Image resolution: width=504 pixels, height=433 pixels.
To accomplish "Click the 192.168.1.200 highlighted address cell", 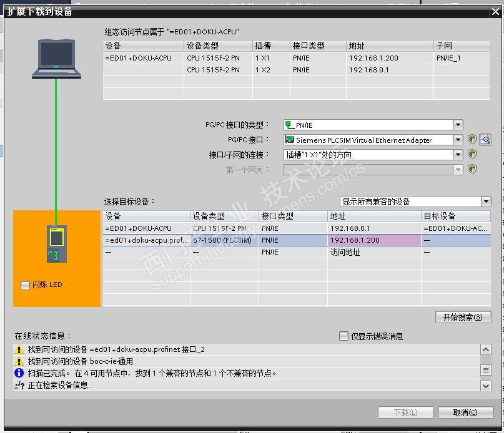I will (x=374, y=240).
